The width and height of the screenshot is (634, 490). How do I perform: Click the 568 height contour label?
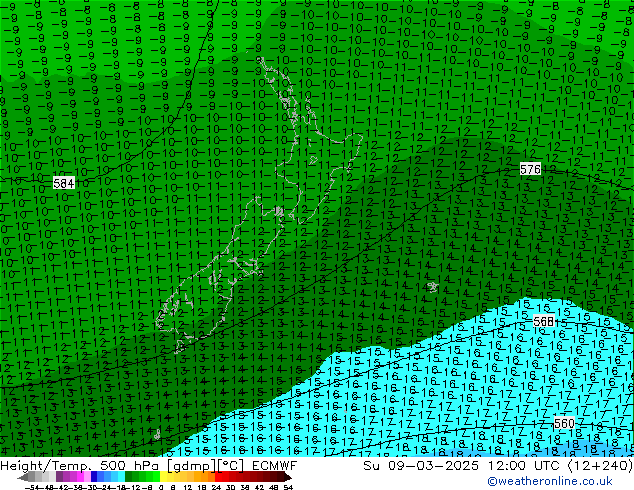click(x=543, y=321)
